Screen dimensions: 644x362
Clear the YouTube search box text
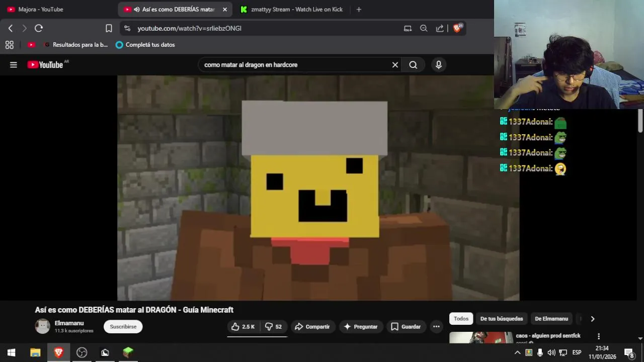[x=395, y=64]
